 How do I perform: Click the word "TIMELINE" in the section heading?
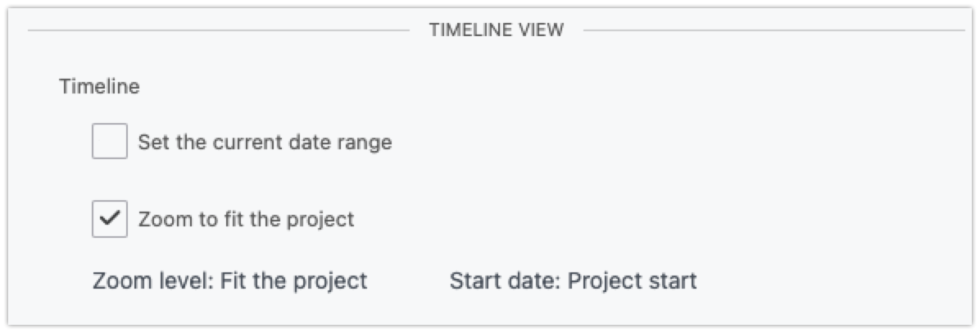click(473, 30)
